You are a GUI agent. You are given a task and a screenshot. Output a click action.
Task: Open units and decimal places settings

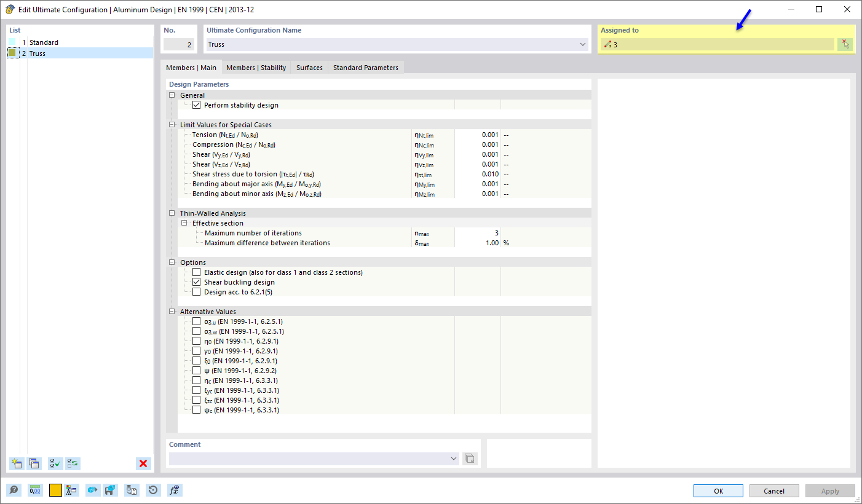coord(35,490)
